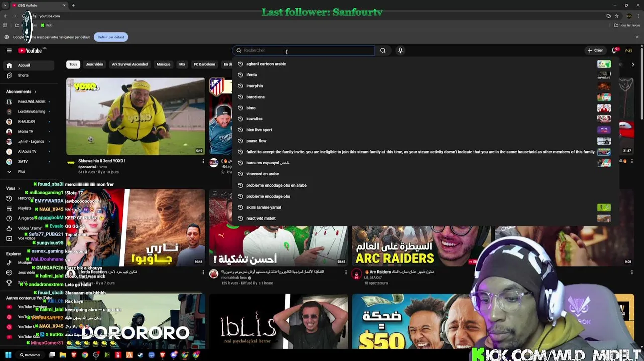Open the LordMinuGaming subscription
Image resolution: width=644 pixels, height=361 pixels.
pos(28,111)
